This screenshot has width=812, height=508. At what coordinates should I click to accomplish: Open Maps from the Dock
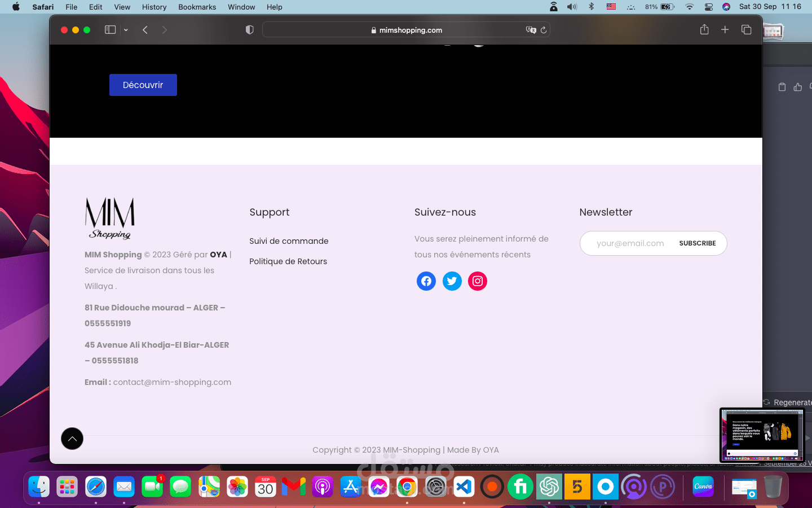pos(209,487)
